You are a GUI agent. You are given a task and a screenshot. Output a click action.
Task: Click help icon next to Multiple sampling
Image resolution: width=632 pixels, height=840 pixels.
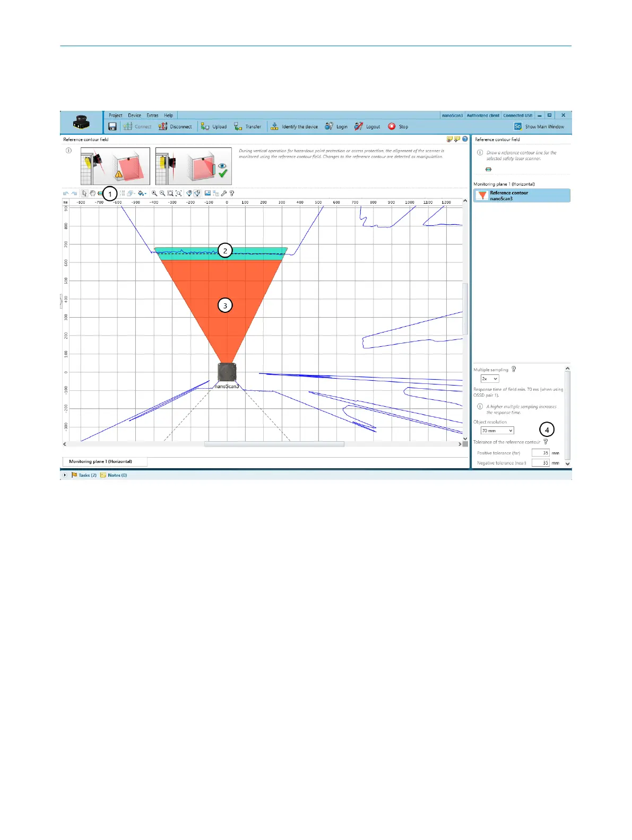coord(514,370)
